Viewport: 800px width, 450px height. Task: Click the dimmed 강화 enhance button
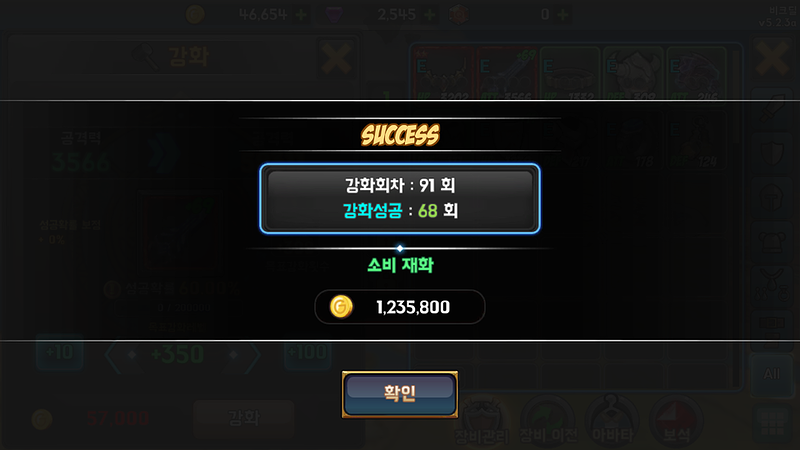coord(243,418)
